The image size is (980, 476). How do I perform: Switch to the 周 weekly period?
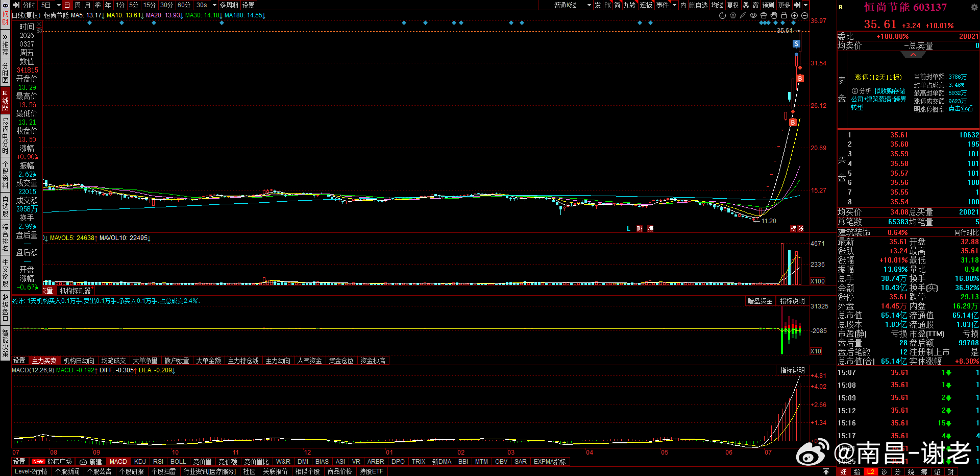pos(78,5)
